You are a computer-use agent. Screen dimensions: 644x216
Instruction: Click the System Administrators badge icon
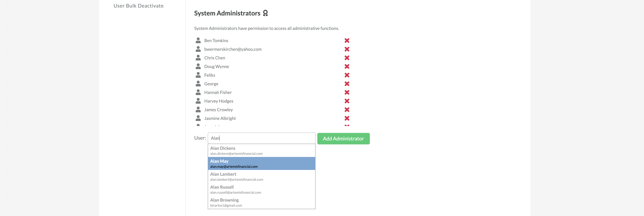265,13
